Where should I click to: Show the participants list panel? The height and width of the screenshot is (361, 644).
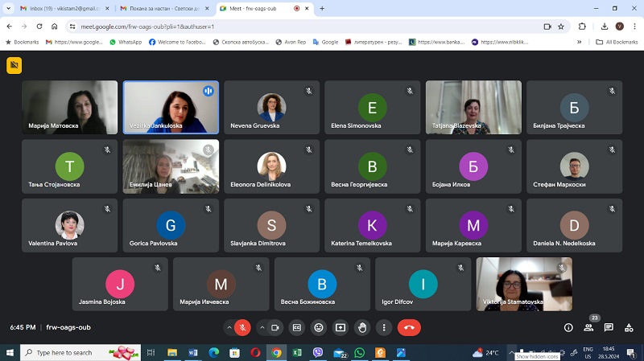point(589,327)
